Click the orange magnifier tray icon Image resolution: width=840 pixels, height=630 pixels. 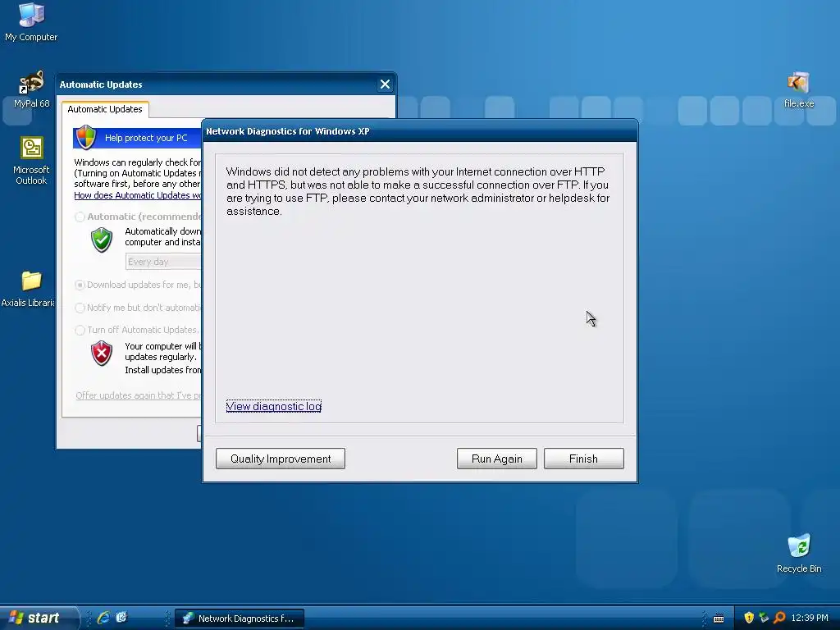[779, 618]
